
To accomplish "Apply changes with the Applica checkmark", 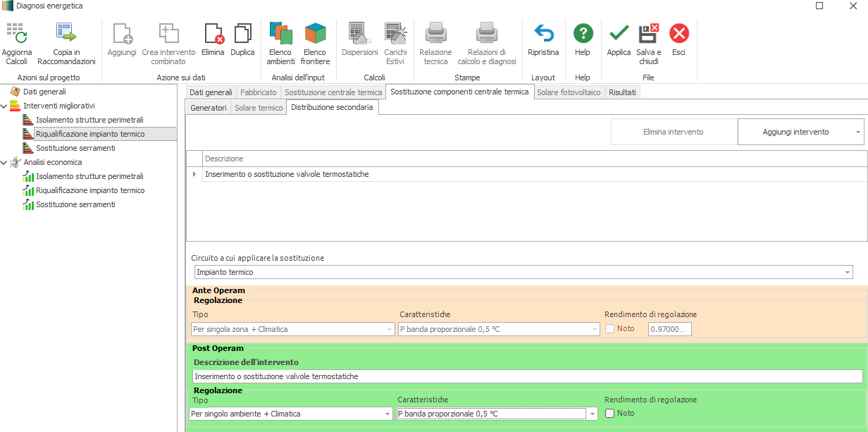I will pos(619,33).
